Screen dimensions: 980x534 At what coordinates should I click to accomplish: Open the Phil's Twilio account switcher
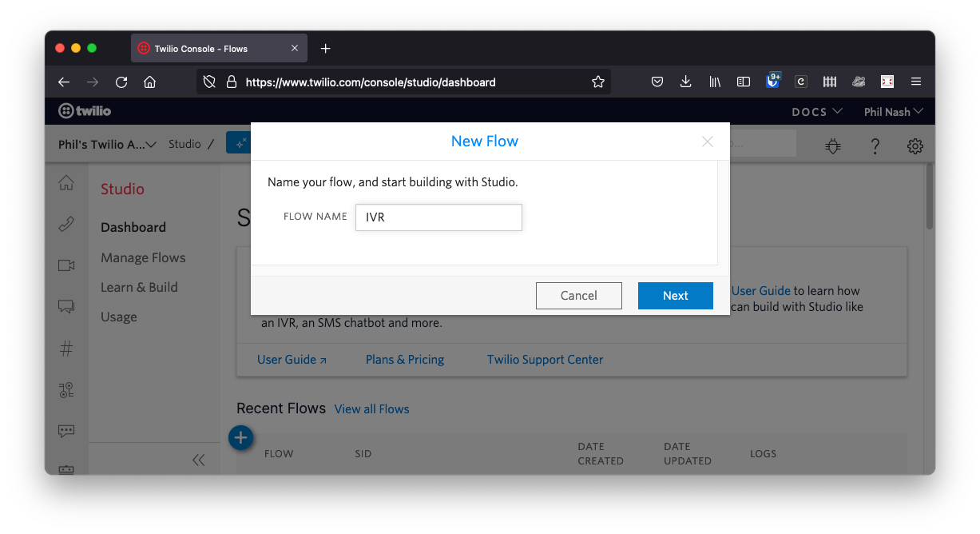point(107,145)
